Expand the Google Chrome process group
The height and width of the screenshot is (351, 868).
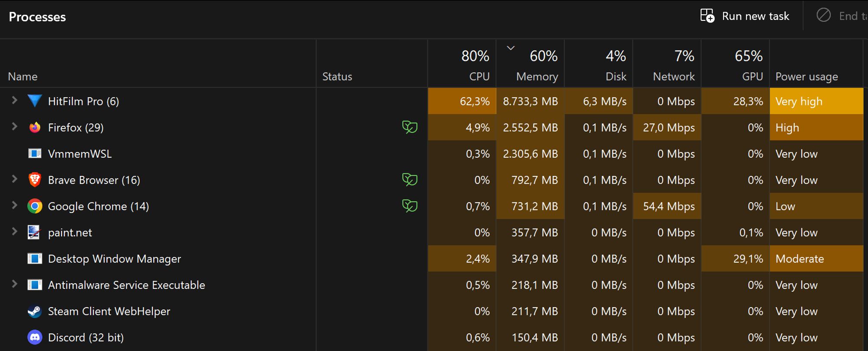[14, 205]
